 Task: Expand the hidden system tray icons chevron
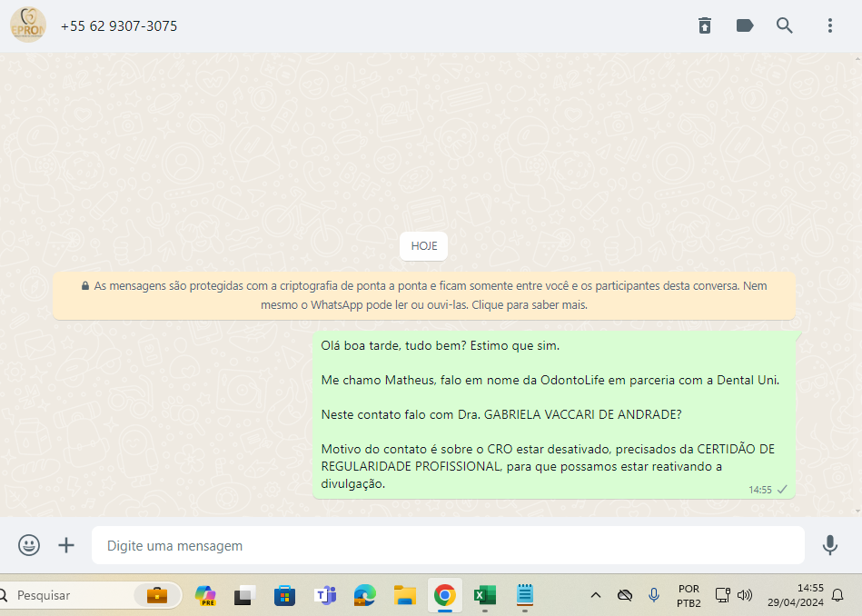(596, 595)
